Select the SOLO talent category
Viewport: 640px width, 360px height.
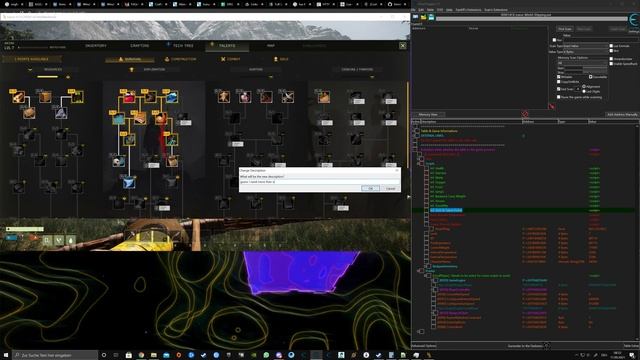click(x=281, y=59)
